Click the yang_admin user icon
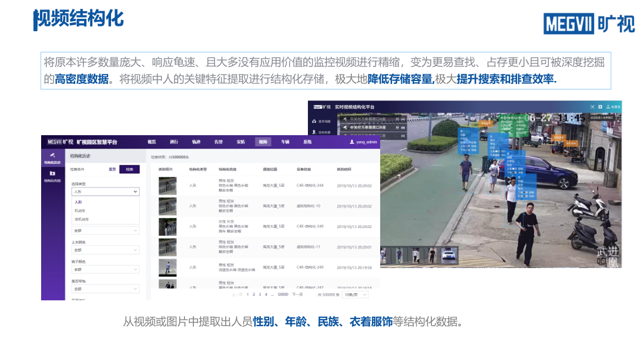The image size is (644, 355). [x=351, y=142]
